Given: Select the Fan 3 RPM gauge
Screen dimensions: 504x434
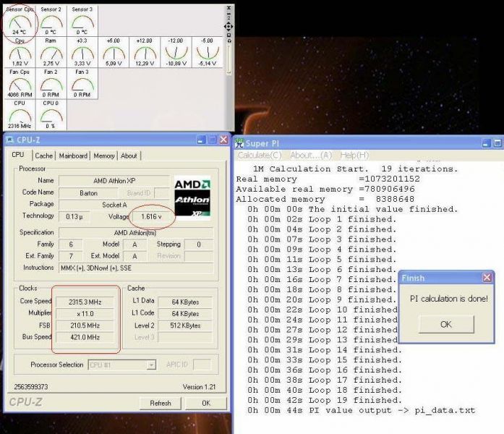Looking at the screenshot, I should [x=82, y=83].
